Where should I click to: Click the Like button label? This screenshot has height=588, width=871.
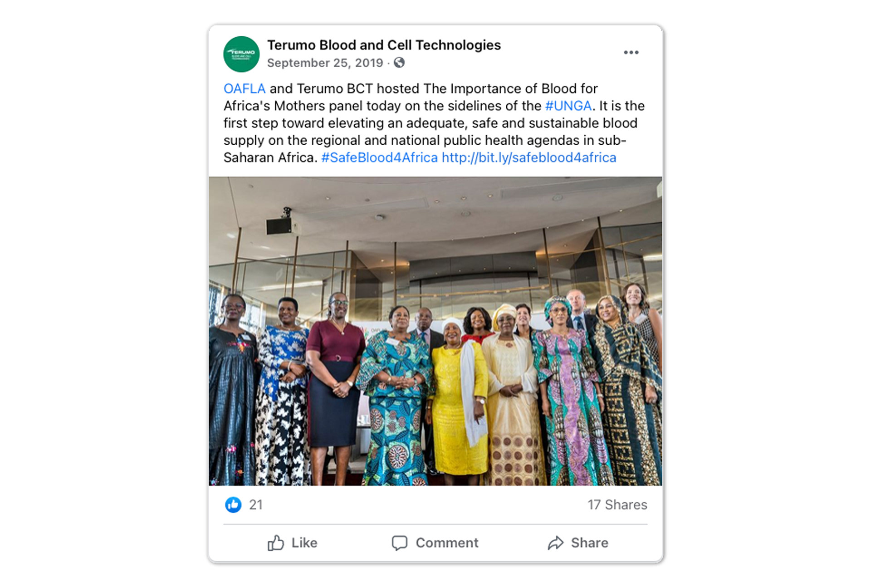(304, 543)
